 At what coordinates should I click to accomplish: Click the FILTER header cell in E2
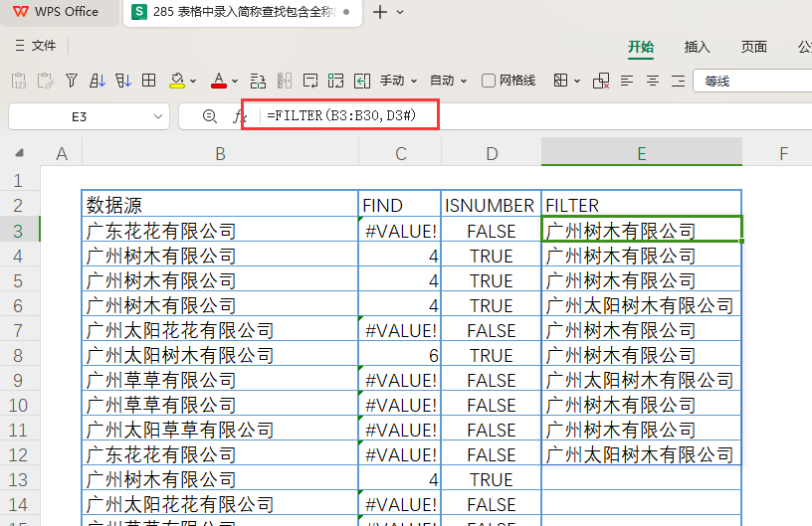point(642,204)
